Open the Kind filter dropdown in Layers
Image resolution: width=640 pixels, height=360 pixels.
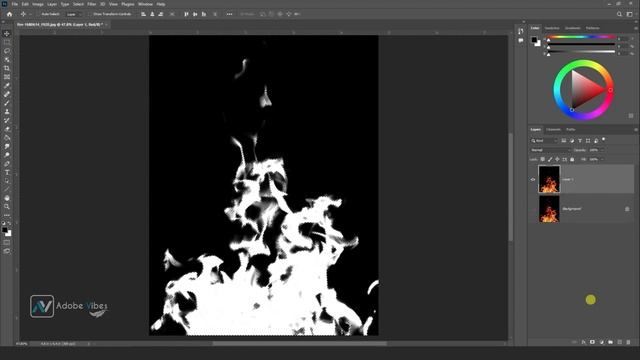[544, 141]
